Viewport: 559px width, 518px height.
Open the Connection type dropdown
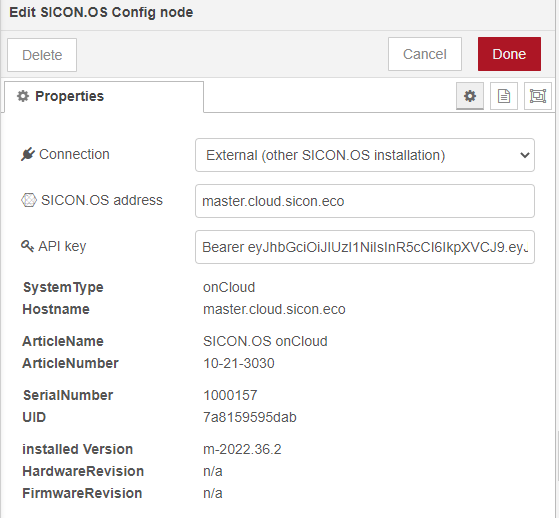[365, 155]
